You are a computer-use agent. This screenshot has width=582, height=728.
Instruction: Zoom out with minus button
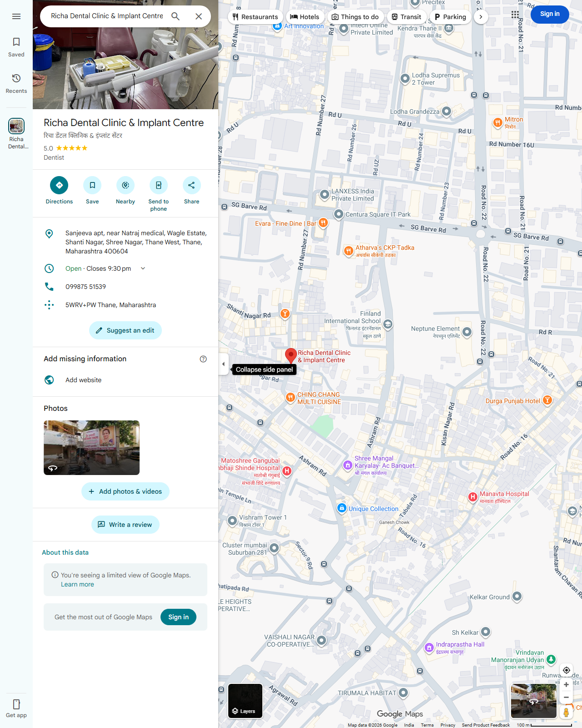click(x=567, y=698)
